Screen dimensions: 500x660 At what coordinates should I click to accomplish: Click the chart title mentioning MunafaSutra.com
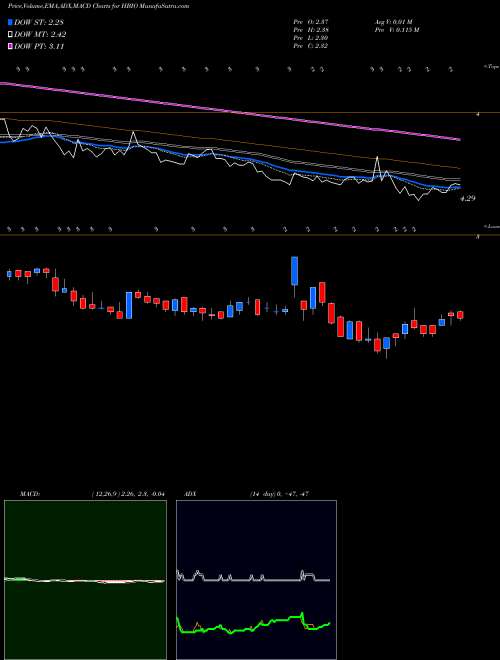pos(98,6)
